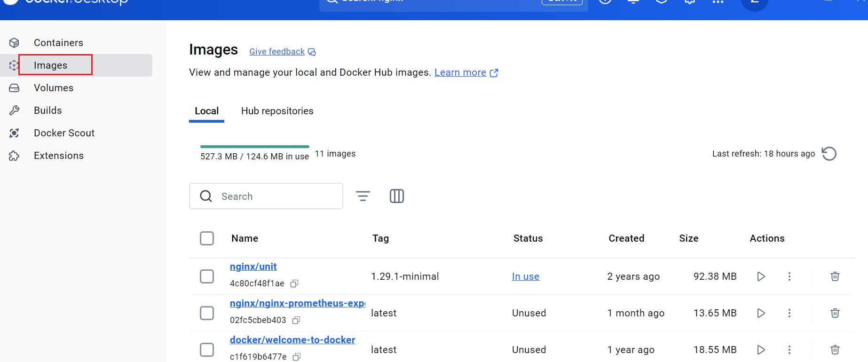Click the latest tag in the prometheus-exporter row
This screenshot has height=362, width=868.
384,313
